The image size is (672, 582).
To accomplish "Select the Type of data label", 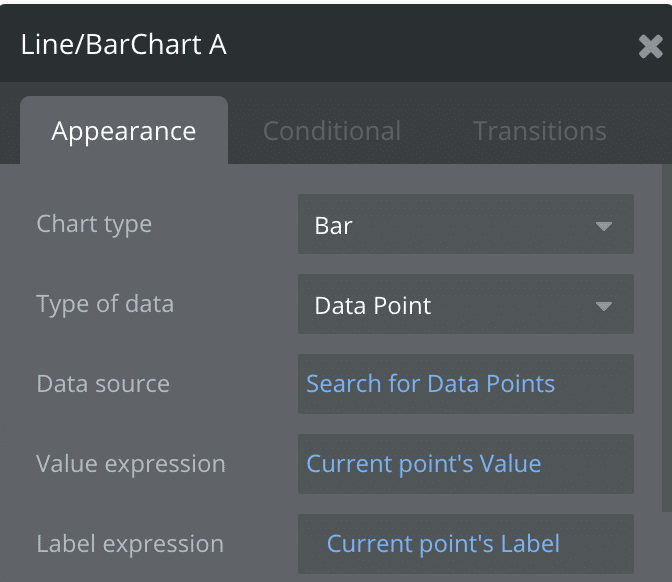I will (105, 304).
